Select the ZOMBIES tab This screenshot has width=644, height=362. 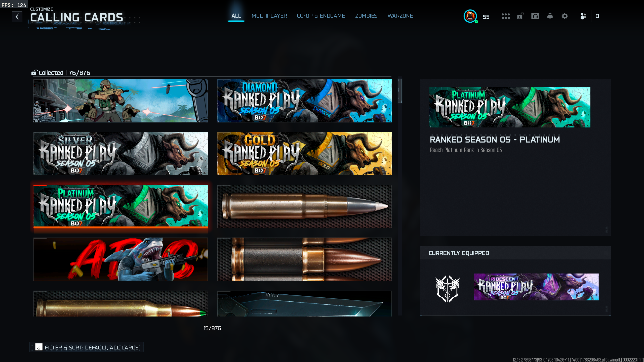(366, 16)
